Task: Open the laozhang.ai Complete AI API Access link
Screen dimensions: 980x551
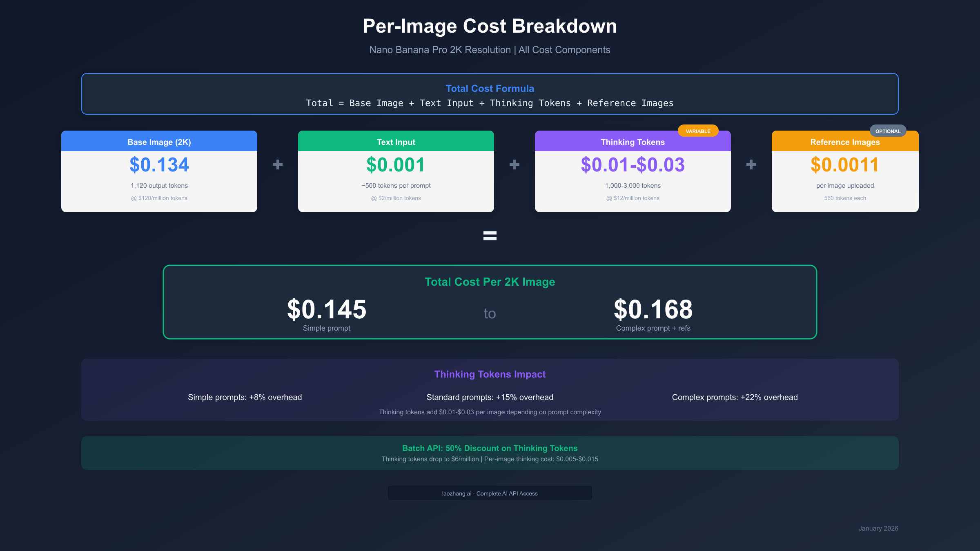Action: tap(490, 493)
